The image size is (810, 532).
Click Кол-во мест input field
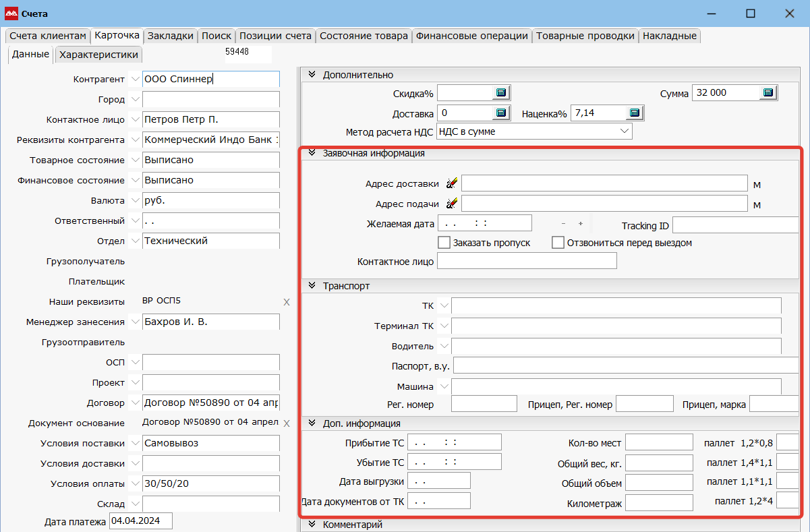[660, 442]
